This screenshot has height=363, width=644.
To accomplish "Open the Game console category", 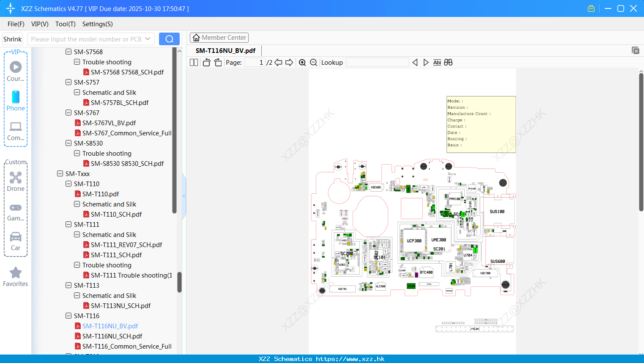I will (16, 212).
